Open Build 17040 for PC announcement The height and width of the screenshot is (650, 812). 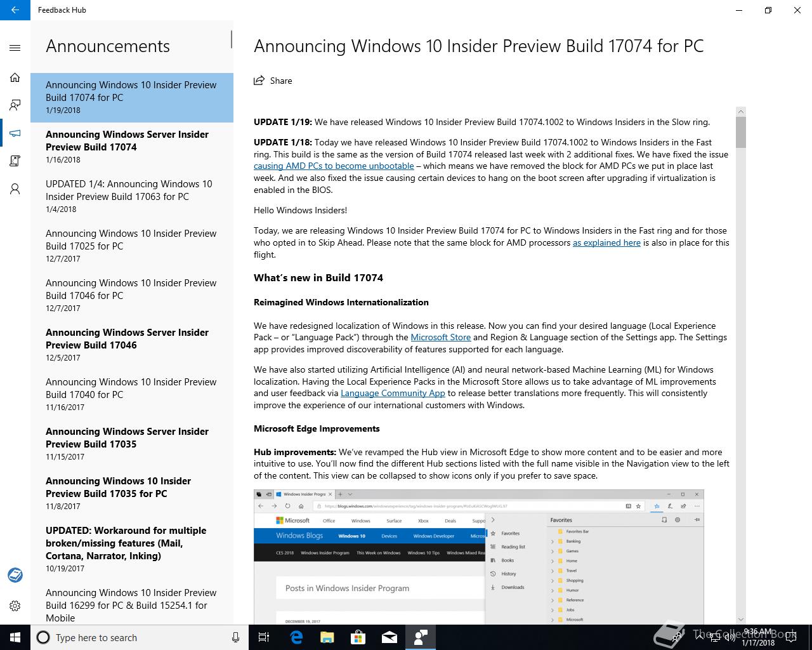pos(132,394)
